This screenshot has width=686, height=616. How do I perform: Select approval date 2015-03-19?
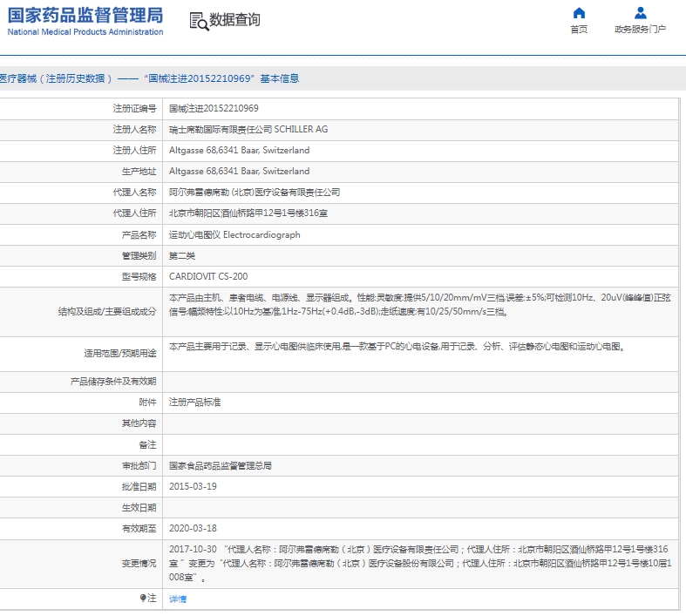point(193,486)
